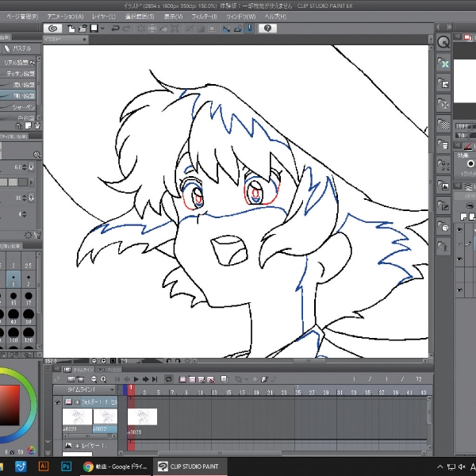Delete the specified cel from timeline
The width and height of the screenshot is (476, 476).
pos(211,379)
